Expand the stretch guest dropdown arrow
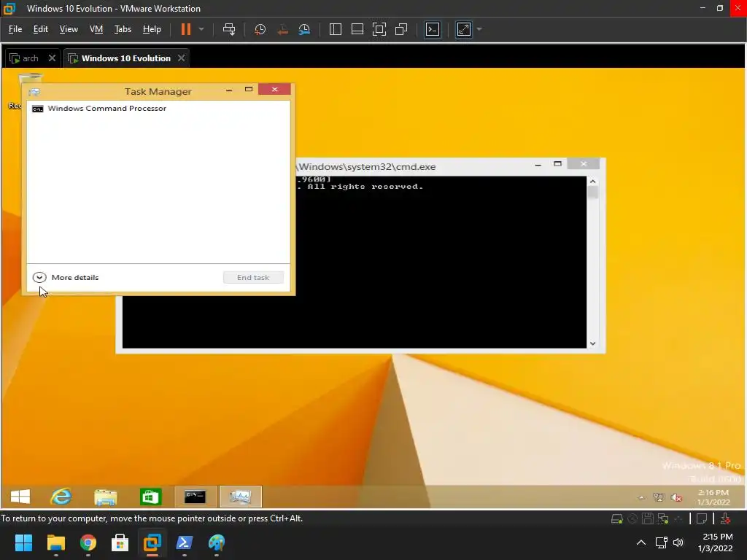Screen dimensions: 747x560 [x=479, y=29]
